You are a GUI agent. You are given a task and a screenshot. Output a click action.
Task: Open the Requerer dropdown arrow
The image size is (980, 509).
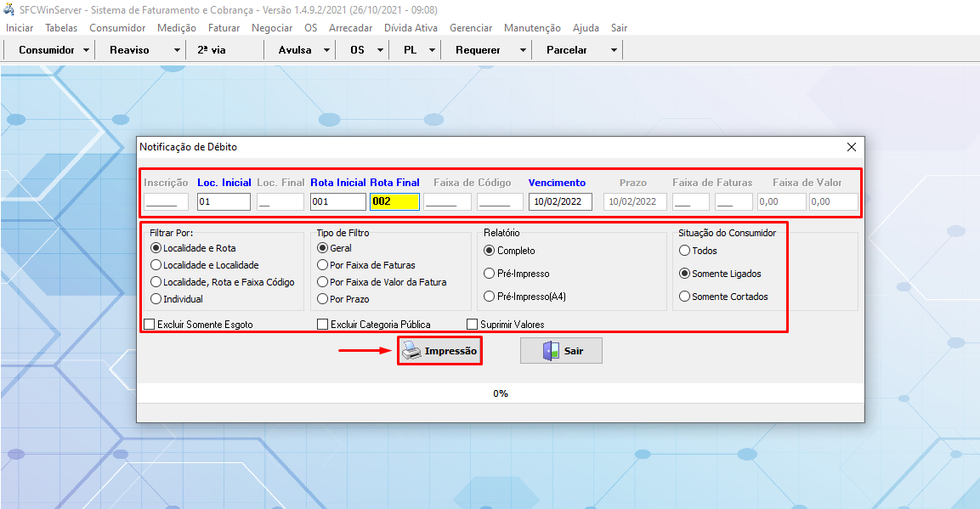pyautogui.click(x=524, y=50)
